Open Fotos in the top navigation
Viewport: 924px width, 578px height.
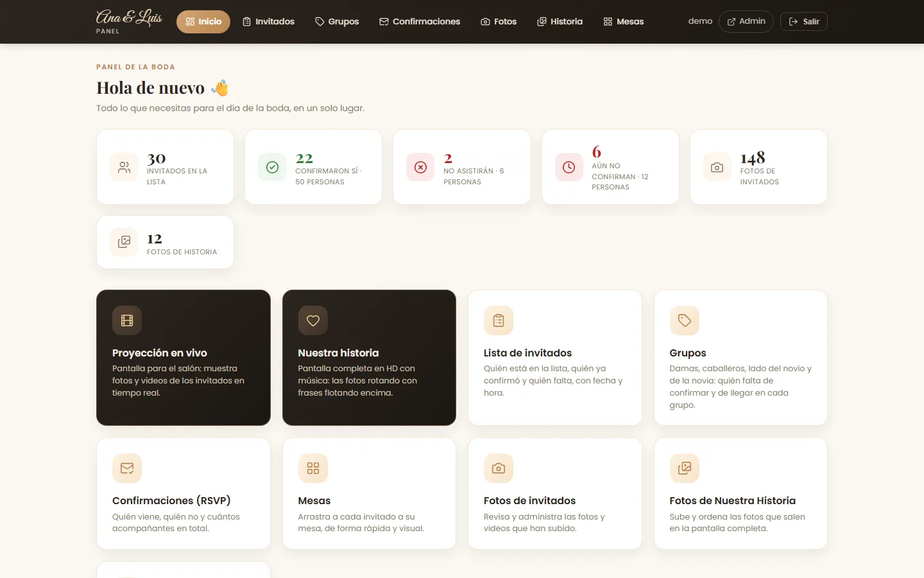[x=499, y=22]
